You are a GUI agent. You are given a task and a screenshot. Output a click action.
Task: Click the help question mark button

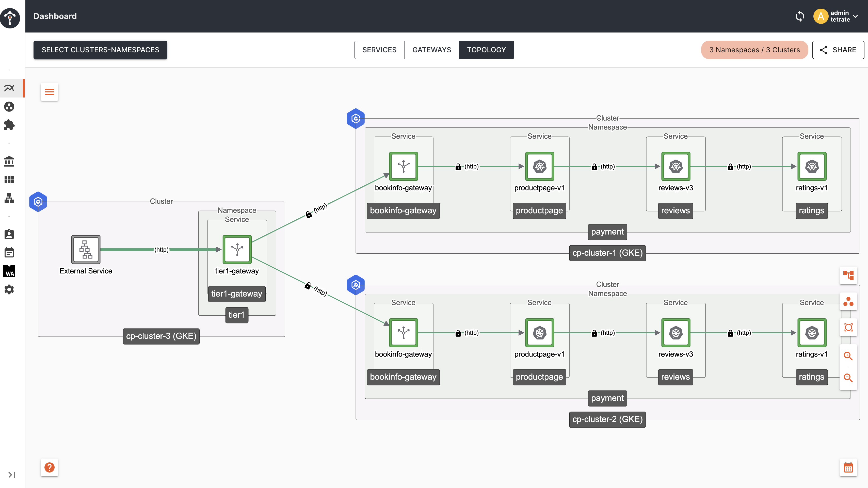(x=50, y=467)
